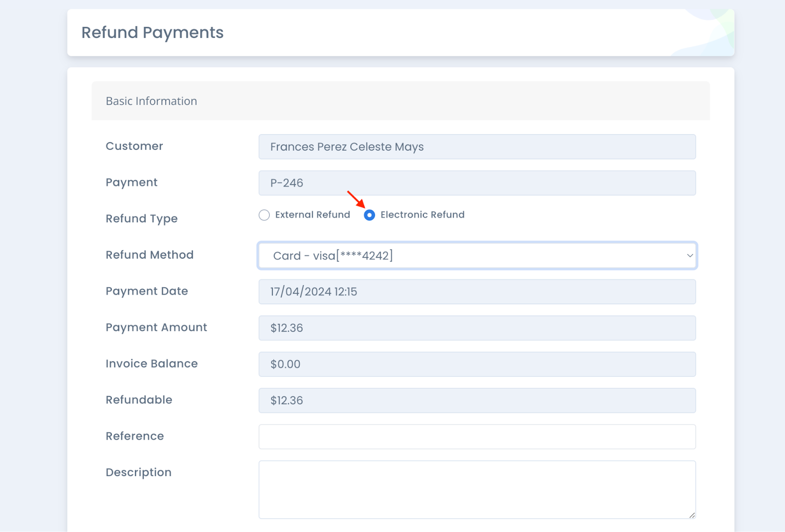Viewport: 785px width, 532px height.
Task: Select the Refundable field showing $12.36
Action: (477, 400)
